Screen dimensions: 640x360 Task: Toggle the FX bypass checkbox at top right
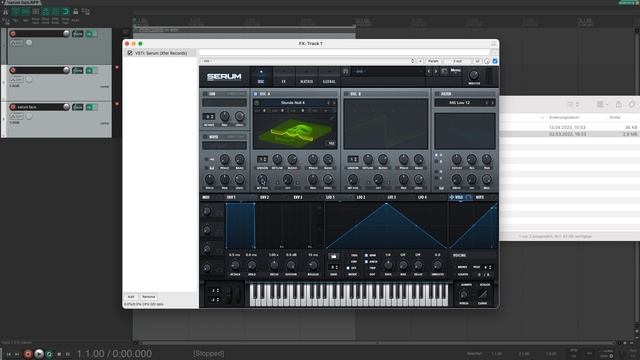pyautogui.click(x=495, y=61)
